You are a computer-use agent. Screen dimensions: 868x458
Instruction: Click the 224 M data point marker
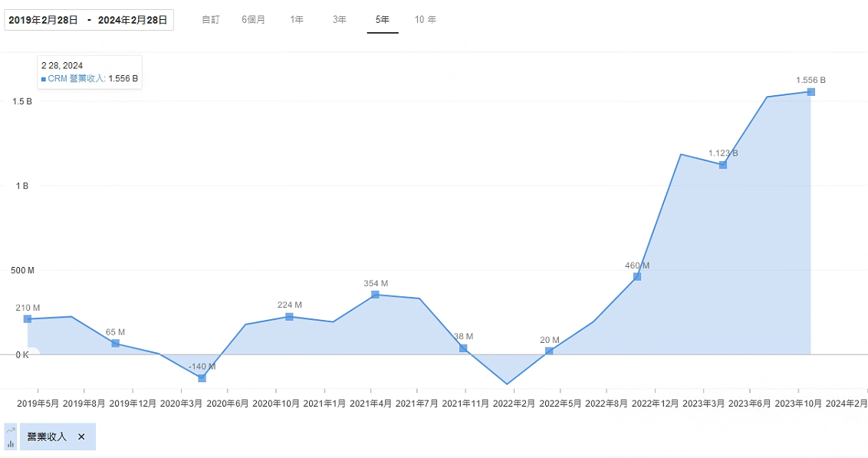click(289, 317)
